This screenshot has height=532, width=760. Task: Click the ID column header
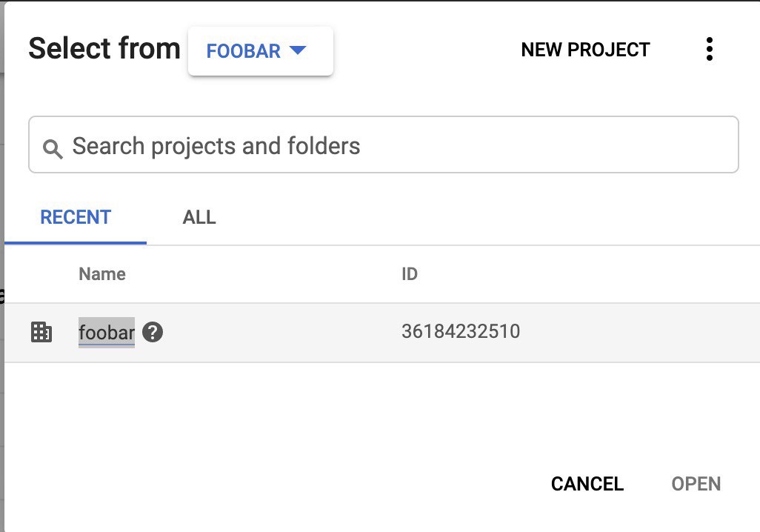coord(410,274)
